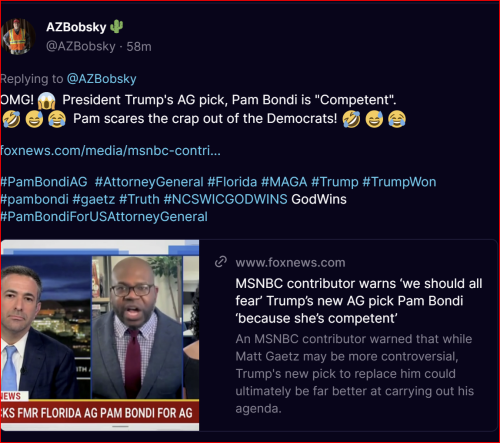Open AZBobsky profile avatar picture
The width and height of the screenshot is (500, 443).
coord(18,37)
